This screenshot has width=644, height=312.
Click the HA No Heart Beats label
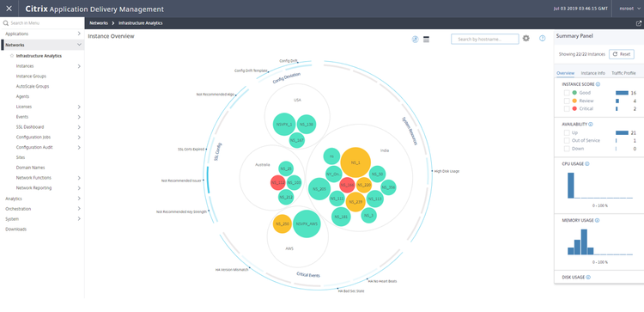point(382,282)
